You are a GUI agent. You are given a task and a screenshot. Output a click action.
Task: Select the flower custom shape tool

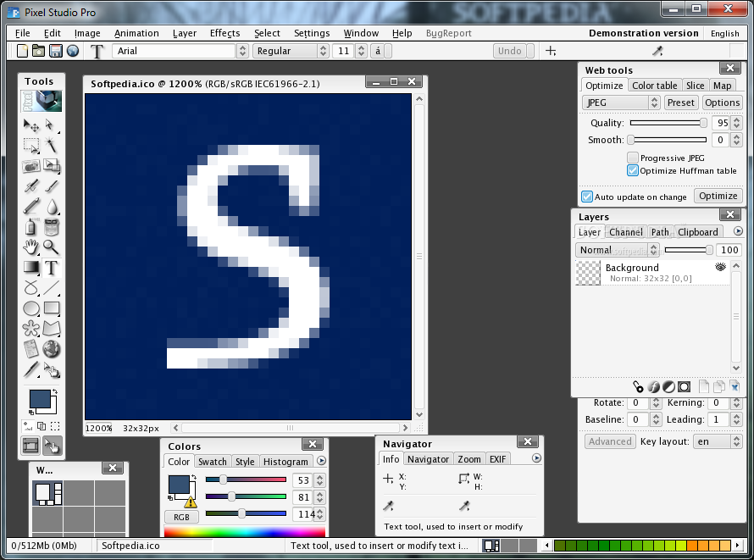(31, 329)
